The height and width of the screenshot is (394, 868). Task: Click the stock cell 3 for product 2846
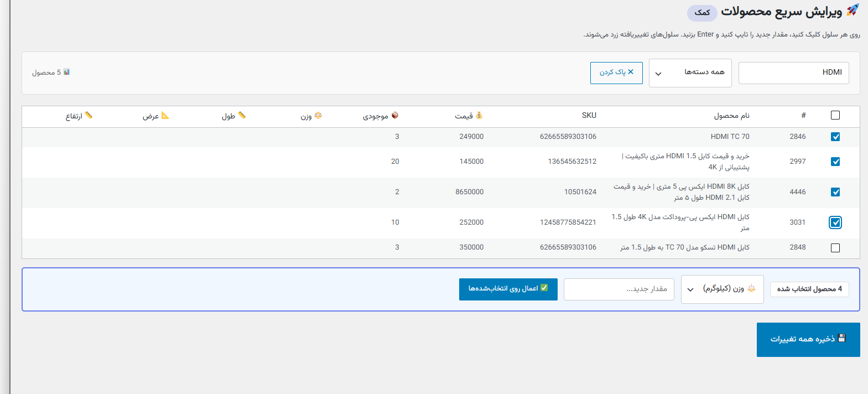pyautogui.click(x=397, y=137)
